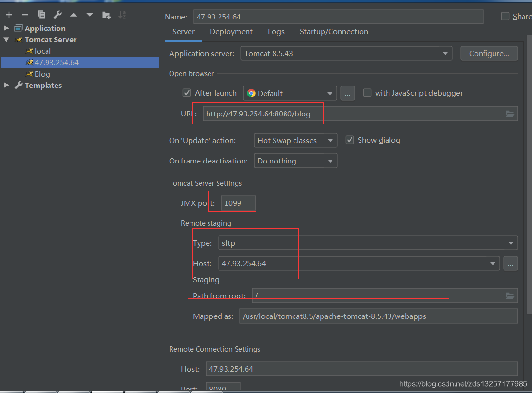Open the Application server dropdown
The width and height of the screenshot is (532, 393).
click(346, 54)
